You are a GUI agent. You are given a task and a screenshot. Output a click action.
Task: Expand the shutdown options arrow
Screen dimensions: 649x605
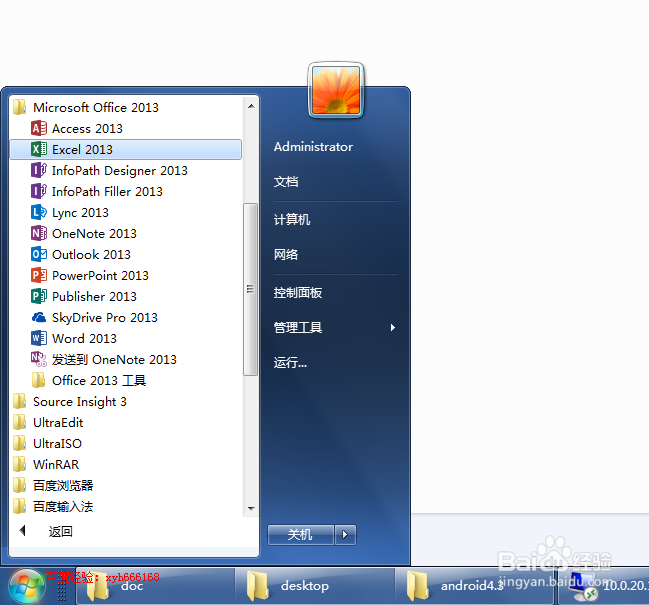(x=345, y=535)
